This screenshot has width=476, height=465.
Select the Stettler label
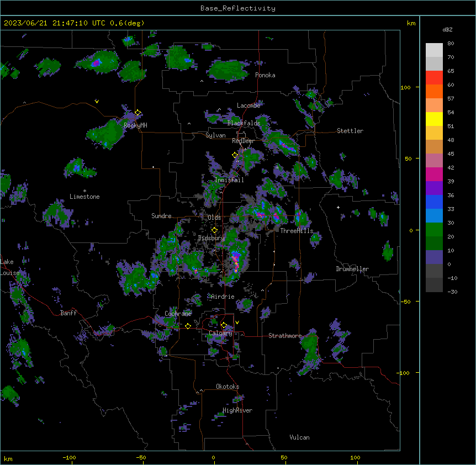click(350, 131)
